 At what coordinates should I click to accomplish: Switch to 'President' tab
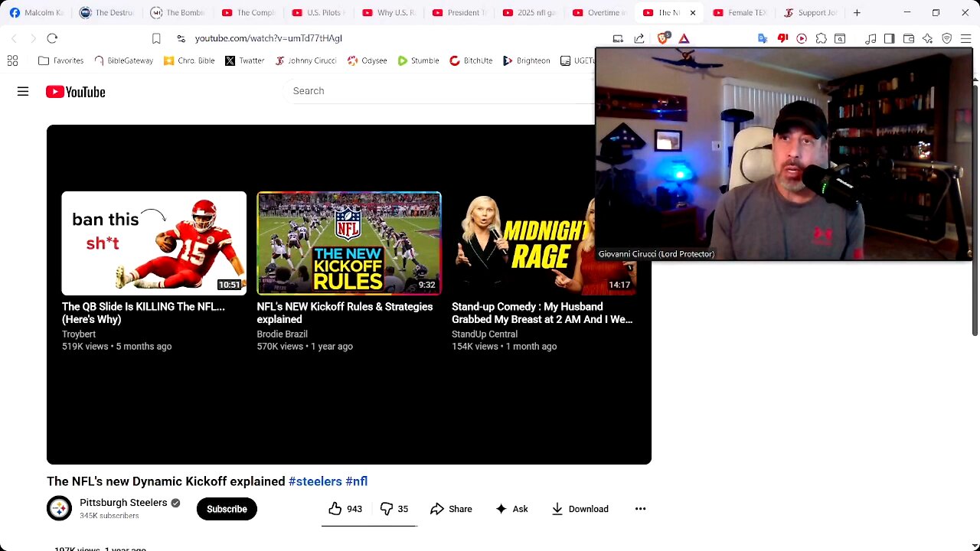pyautogui.click(x=461, y=12)
